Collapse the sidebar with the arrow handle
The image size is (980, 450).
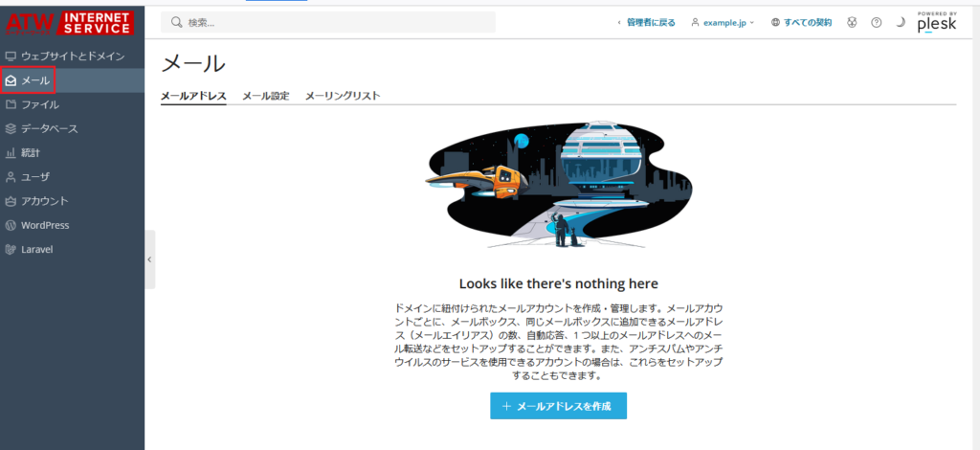click(x=149, y=259)
